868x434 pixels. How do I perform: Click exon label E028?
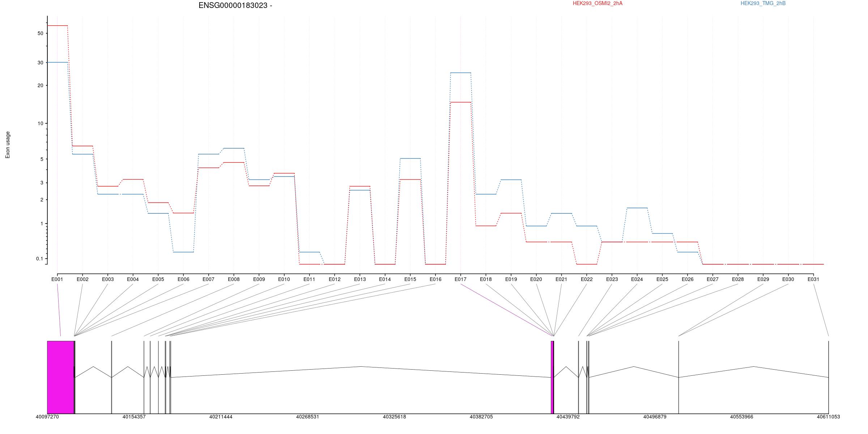point(738,279)
